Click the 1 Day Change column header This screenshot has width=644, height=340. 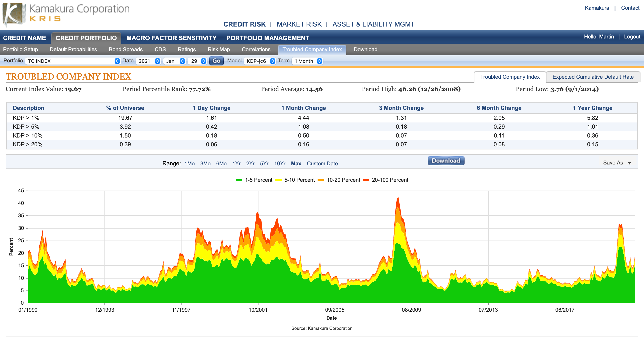click(212, 108)
